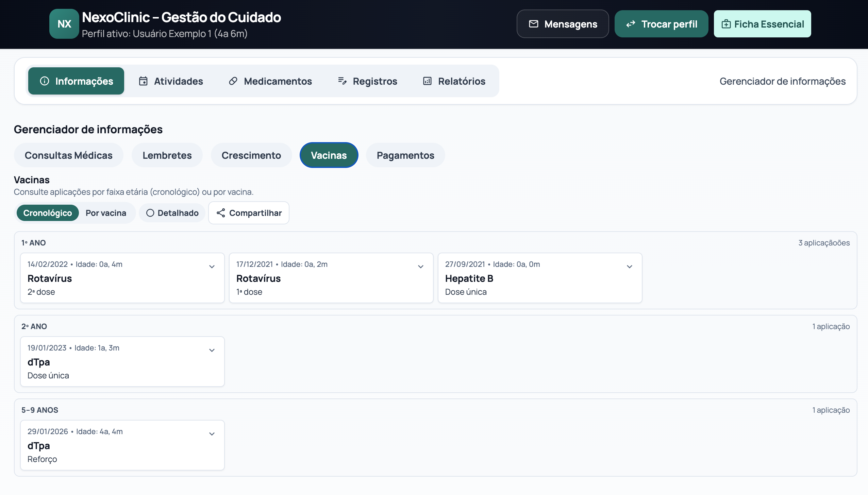Click the envelope icon in Mensagens
The image size is (868, 495).
coord(534,24)
